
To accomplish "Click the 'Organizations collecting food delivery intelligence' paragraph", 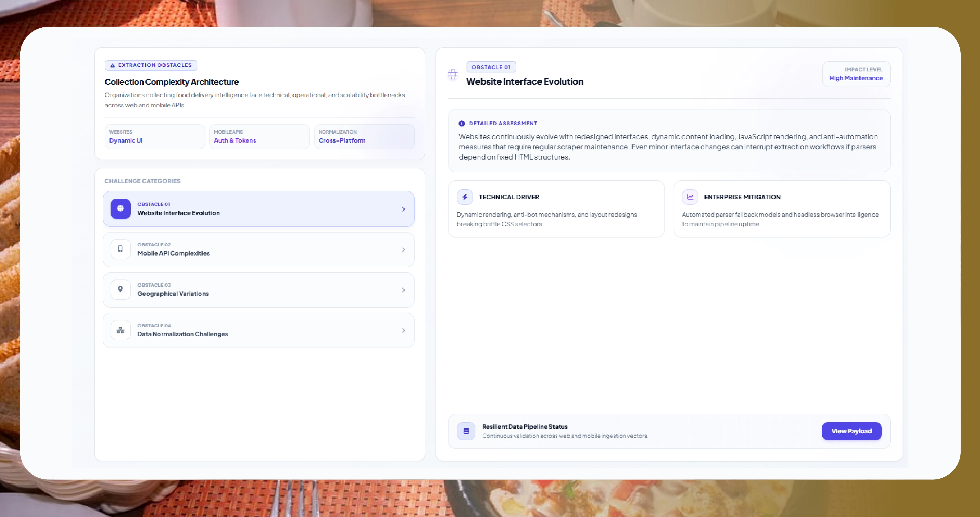I will coord(255,100).
